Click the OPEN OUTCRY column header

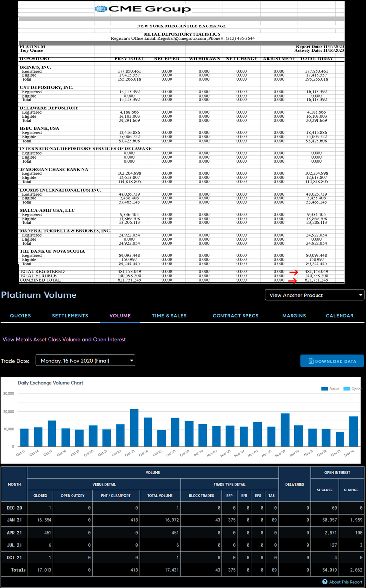[73, 495]
